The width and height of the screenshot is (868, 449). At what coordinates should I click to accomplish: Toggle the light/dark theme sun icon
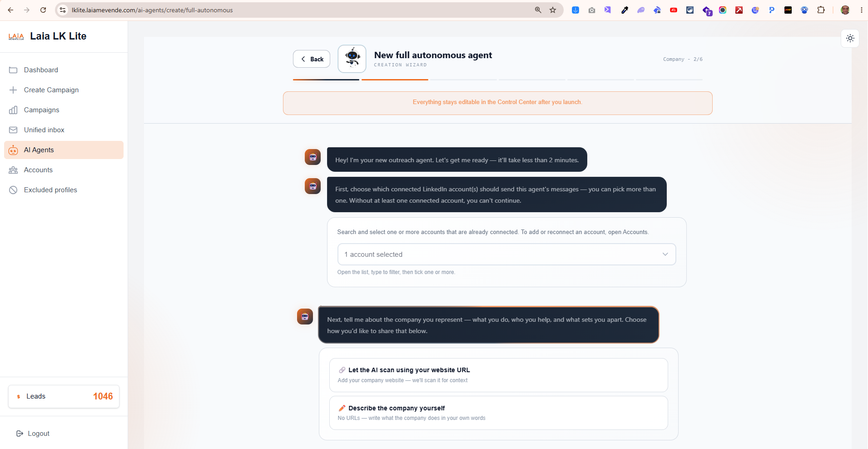[850, 39]
